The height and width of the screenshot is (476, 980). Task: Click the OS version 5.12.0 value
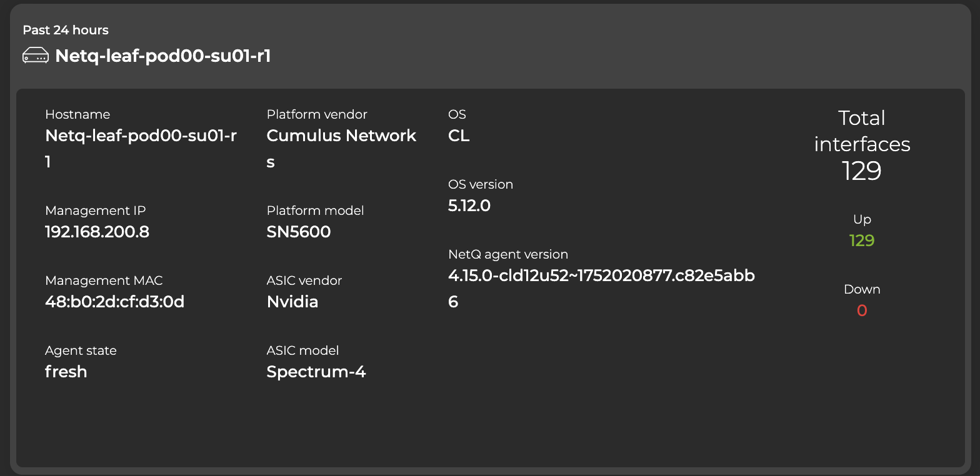[x=469, y=206]
